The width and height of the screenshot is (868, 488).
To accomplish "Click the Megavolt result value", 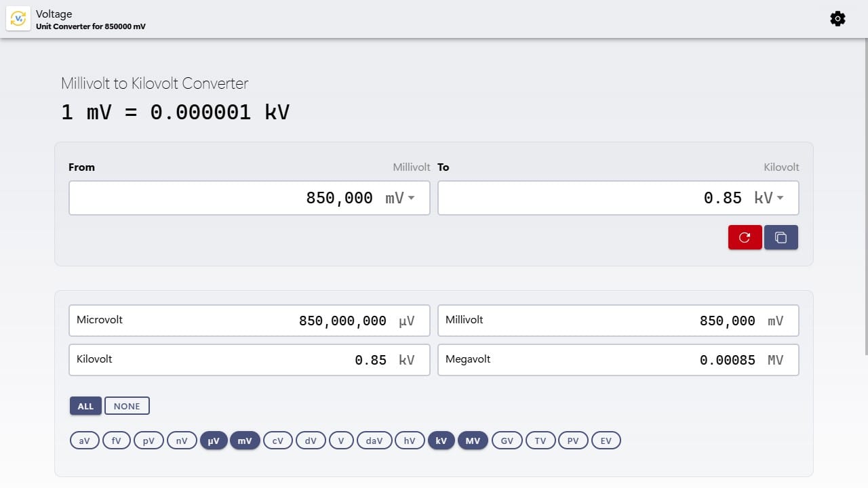I will (728, 360).
